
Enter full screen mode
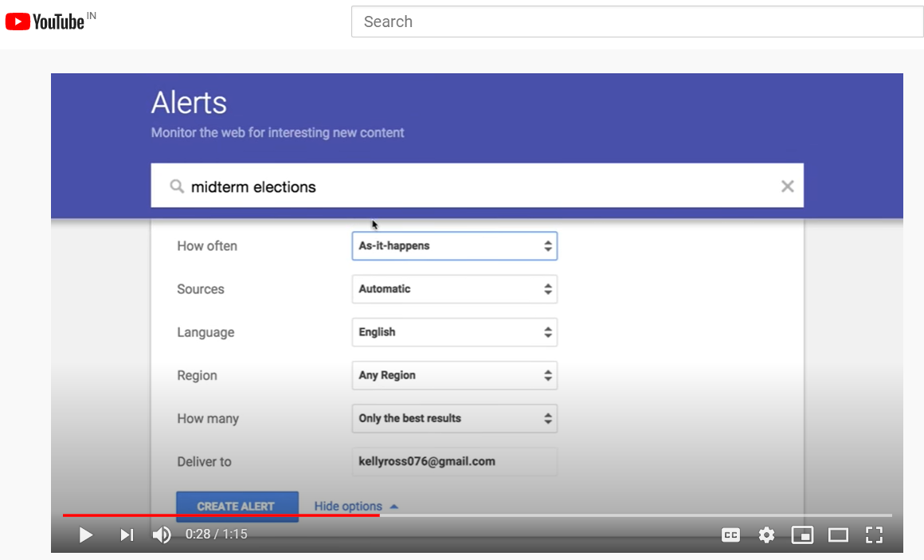(x=874, y=535)
